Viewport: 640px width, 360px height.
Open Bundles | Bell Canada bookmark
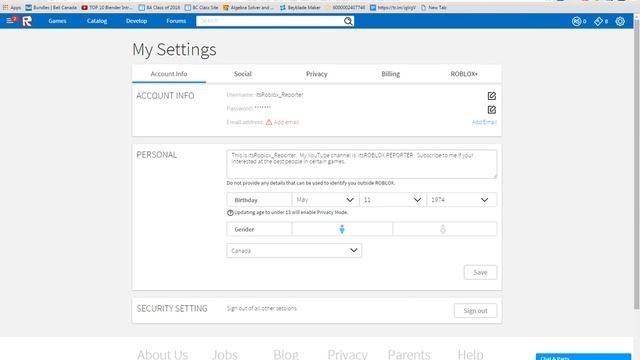(x=51, y=7)
